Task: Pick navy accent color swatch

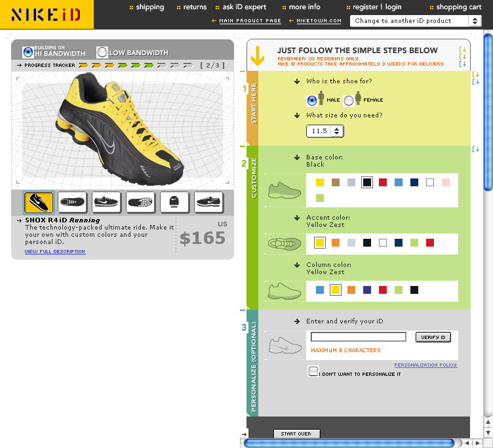Action: (x=399, y=243)
